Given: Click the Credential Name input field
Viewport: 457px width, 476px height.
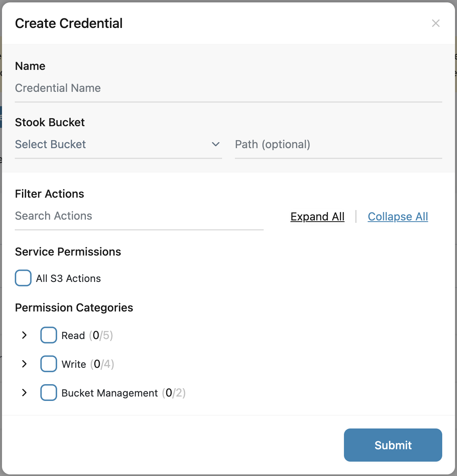Looking at the screenshot, I should [228, 88].
